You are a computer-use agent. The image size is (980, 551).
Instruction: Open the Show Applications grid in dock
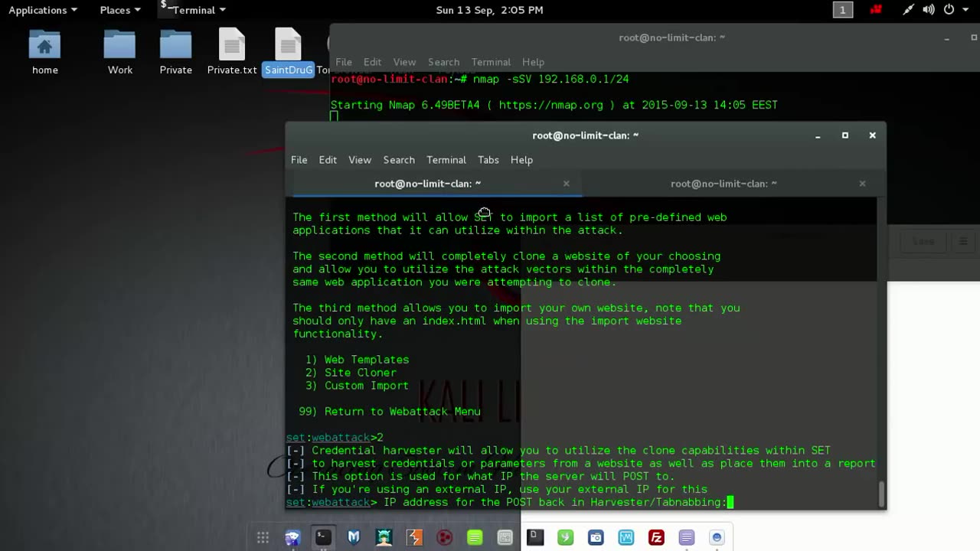[263, 538]
